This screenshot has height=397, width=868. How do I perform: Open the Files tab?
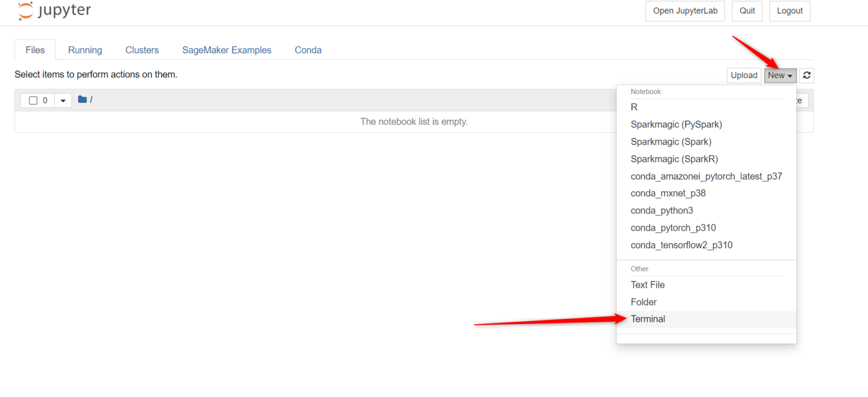point(35,50)
